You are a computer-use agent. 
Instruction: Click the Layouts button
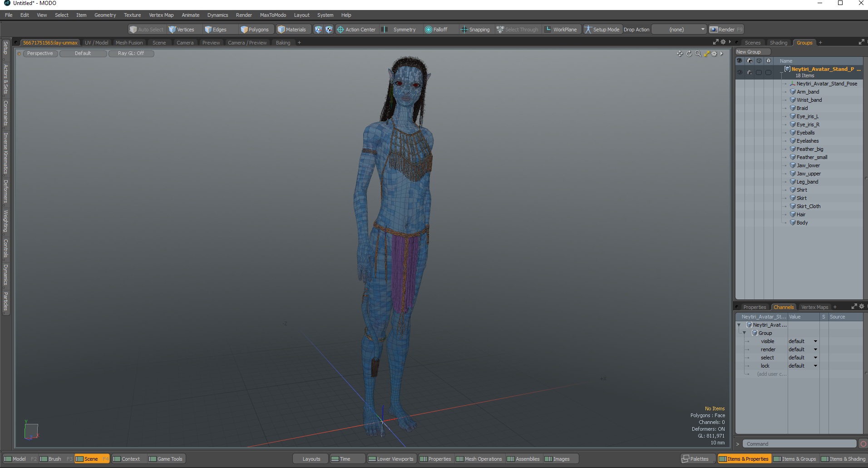(x=311, y=459)
